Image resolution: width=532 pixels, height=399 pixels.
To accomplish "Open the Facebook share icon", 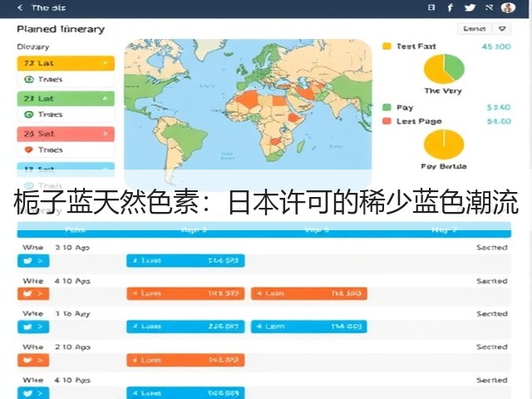I will coord(450,7).
